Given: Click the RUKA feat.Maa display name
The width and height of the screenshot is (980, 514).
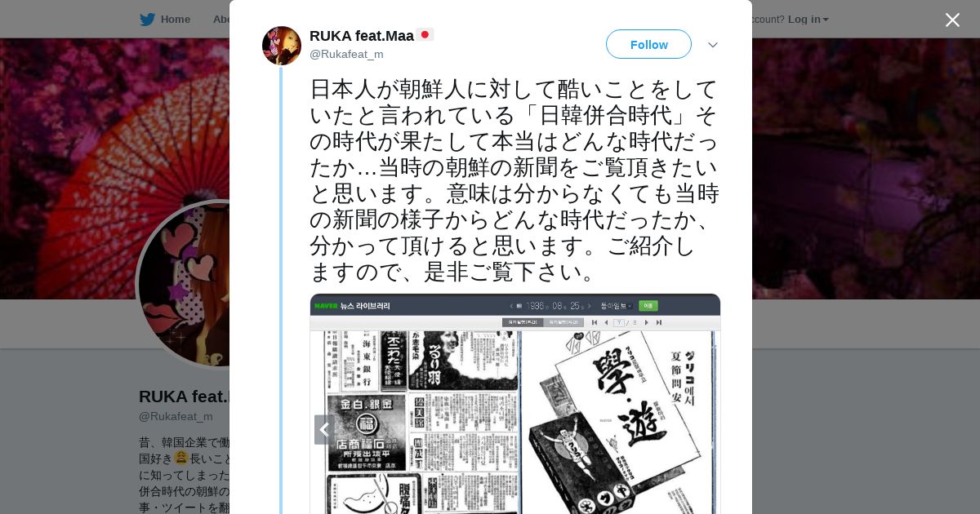Looking at the screenshot, I should 362,36.
